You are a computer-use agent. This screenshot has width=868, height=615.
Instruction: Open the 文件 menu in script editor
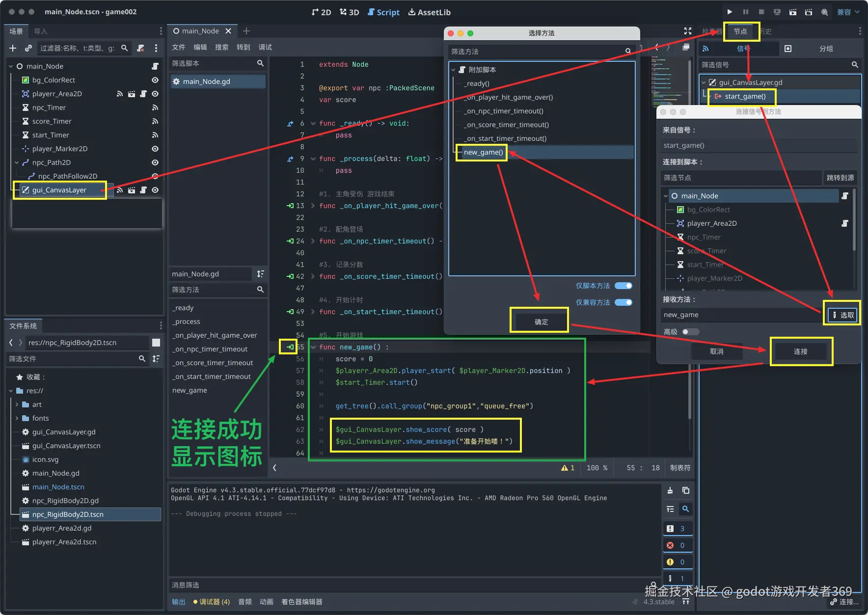179,47
